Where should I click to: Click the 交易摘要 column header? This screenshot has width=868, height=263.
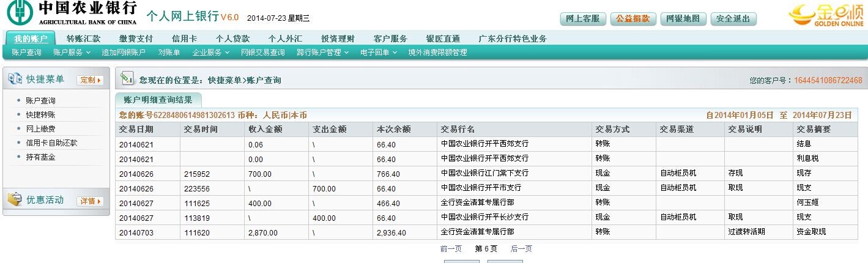point(826,130)
